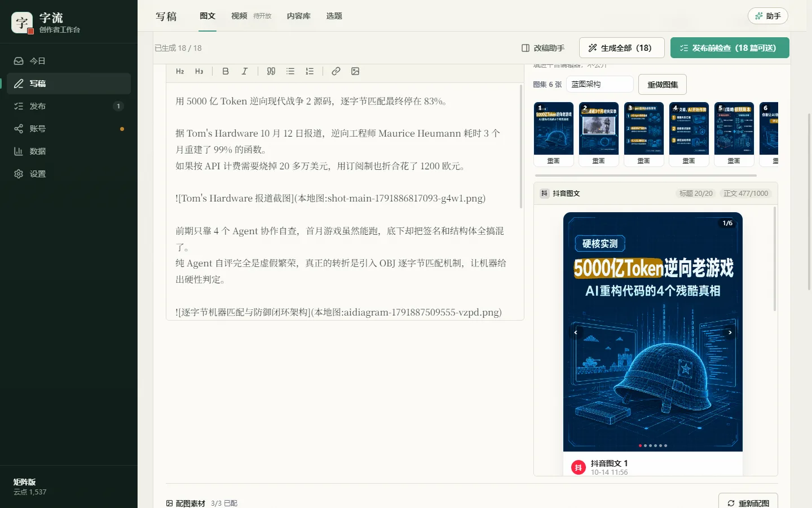Select gallery thumbnail number 3
This screenshot has width=812, height=508.
pyautogui.click(x=644, y=128)
